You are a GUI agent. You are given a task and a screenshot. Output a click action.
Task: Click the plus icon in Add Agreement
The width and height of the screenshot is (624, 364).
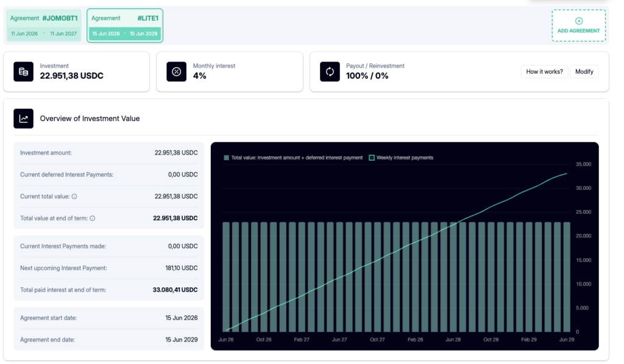(x=579, y=21)
